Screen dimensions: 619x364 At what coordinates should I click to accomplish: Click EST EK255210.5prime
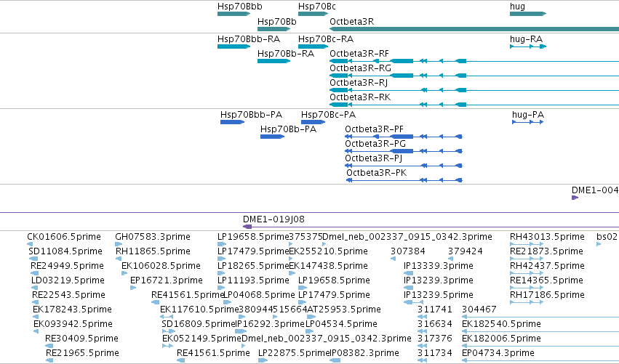[329, 251]
